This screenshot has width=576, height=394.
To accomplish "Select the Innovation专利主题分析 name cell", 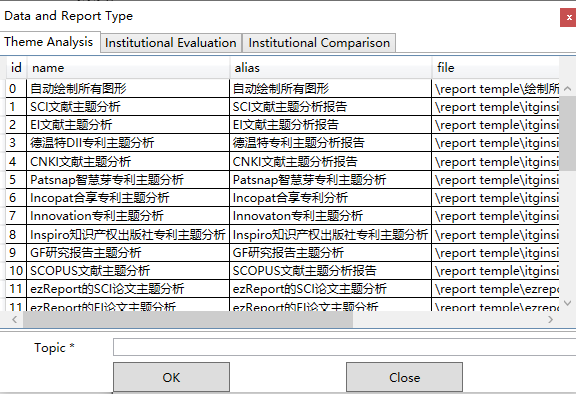I will tap(128, 216).
